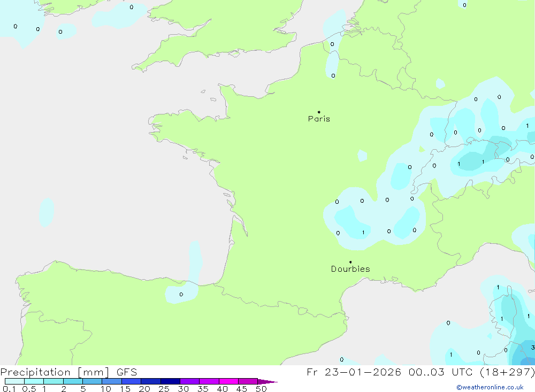Pick the legend swatch between 0.5 and 1
The image size is (535, 392).
coord(34,381)
